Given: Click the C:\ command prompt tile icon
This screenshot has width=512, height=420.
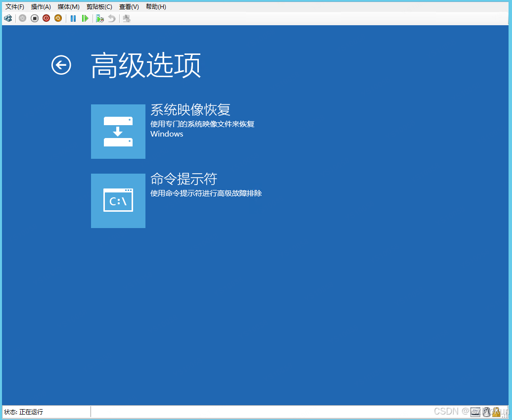Looking at the screenshot, I should 118,200.
